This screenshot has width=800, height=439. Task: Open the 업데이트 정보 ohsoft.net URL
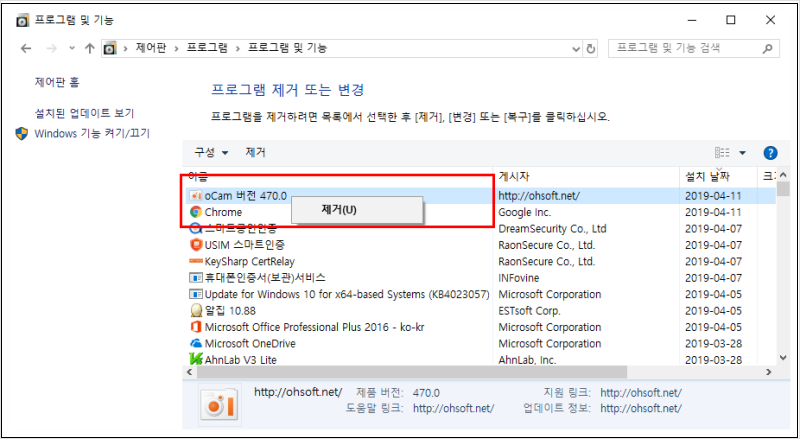pos(641,408)
